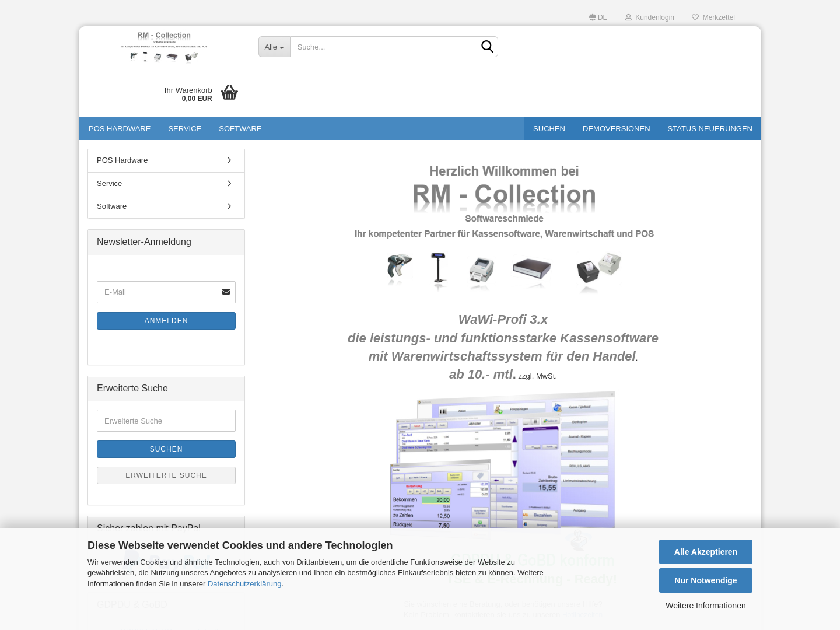Click the heart icon beside Merkzettel
Viewport: 840px width, 630px height.
(x=695, y=17)
